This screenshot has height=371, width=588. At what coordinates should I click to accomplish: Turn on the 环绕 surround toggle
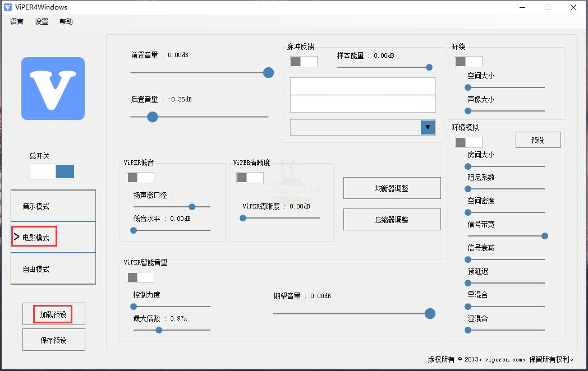click(468, 61)
